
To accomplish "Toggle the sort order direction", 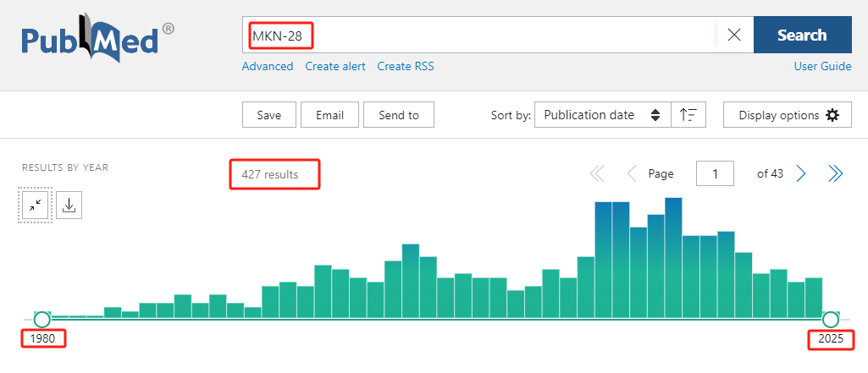I will pos(688,115).
